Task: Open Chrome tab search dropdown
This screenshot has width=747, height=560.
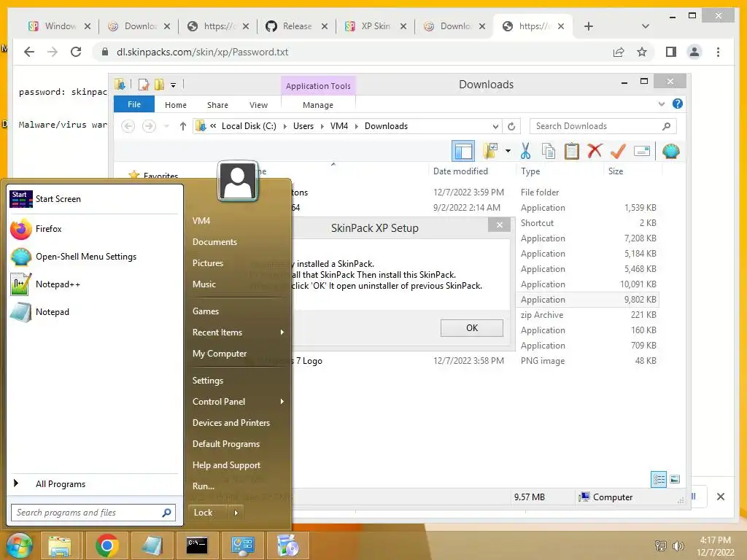Action: (646, 26)
